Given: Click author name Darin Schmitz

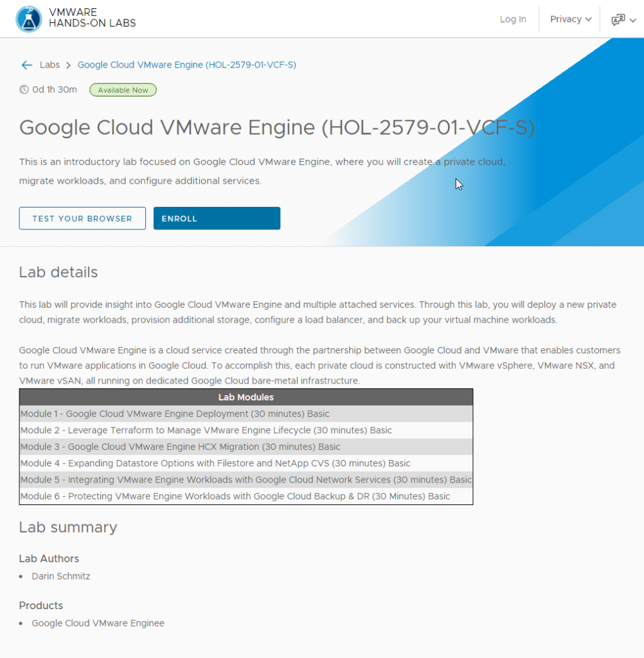Looking at the screenshot, I should [x=60, y=576].
